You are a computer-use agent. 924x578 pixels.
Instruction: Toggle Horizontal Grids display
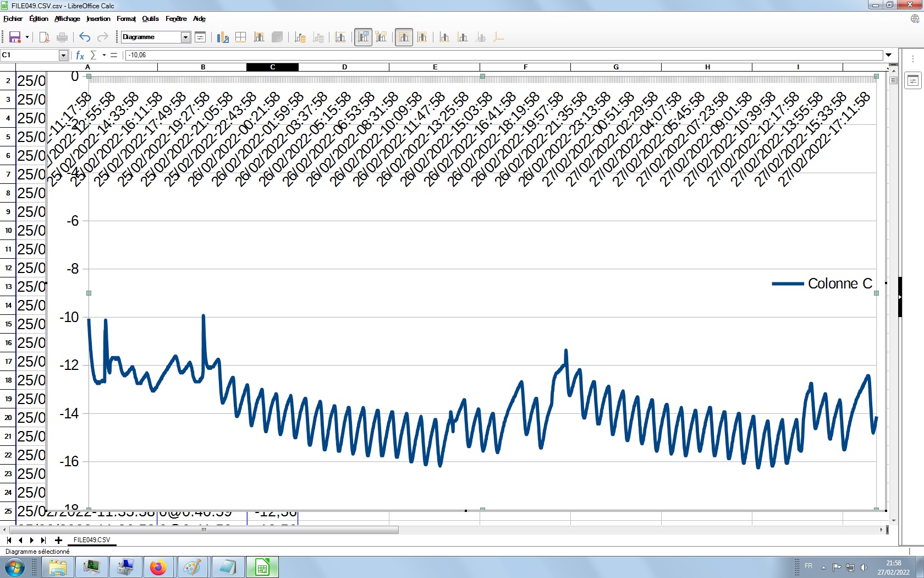pyautogui.click(x=404, y=37)
